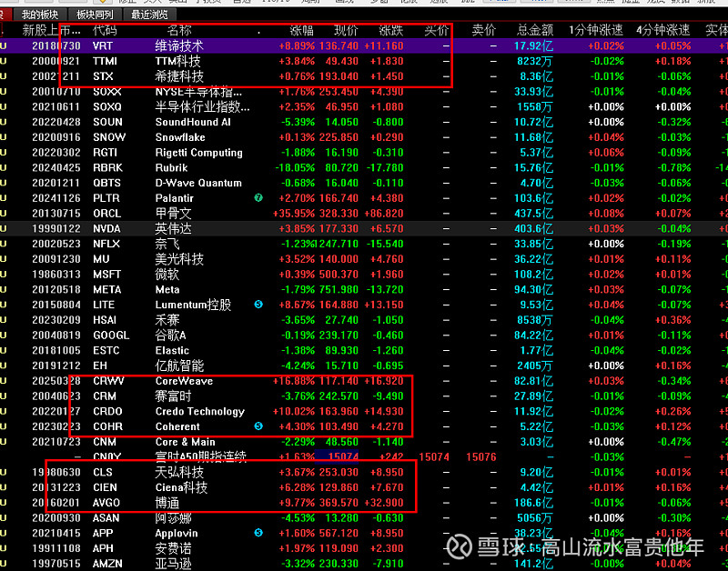Sort by the 4分钟涨速 column header

click(663, 31)
